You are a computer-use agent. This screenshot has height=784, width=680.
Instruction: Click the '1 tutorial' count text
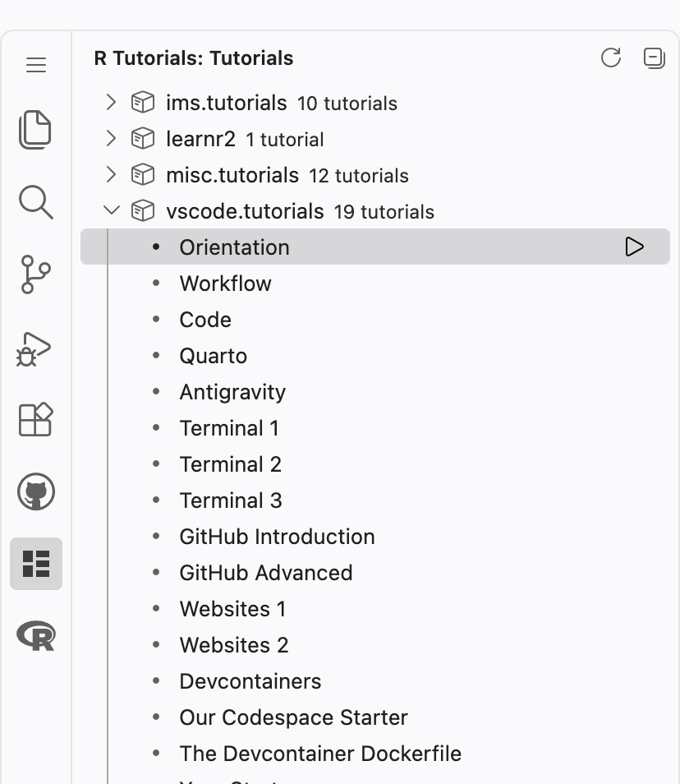tap(285, 140)
